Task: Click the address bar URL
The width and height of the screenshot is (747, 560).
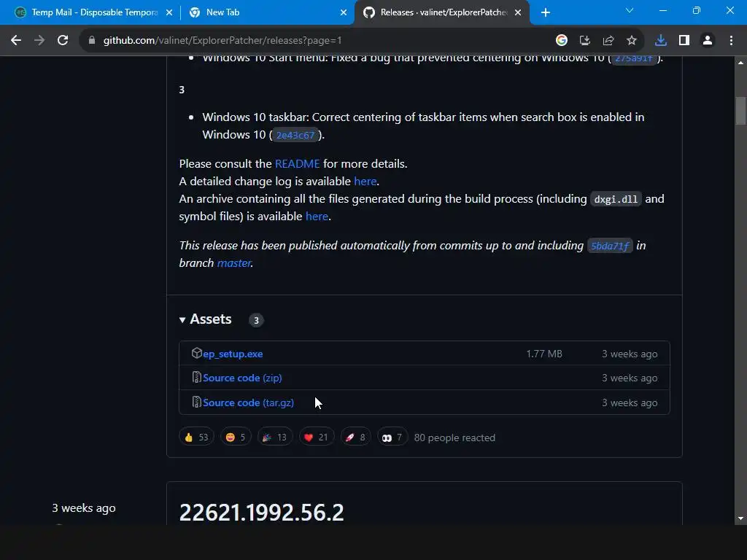Action: pos(222,41)
